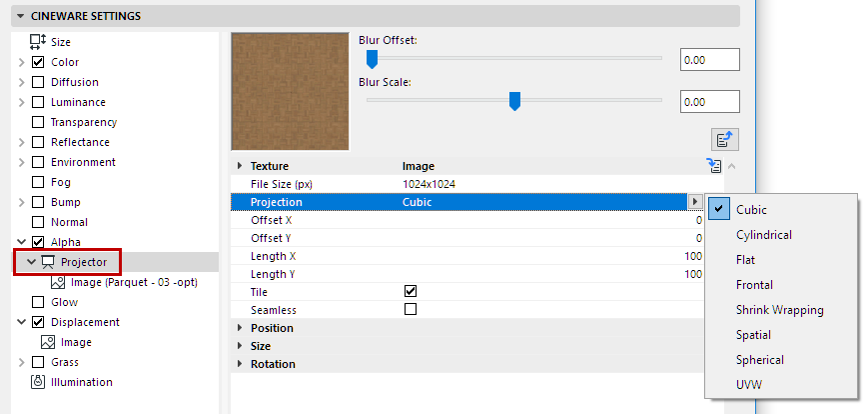Expand the Diffusion channel arrow
This screenshot has width=868, height=414.
22,82
